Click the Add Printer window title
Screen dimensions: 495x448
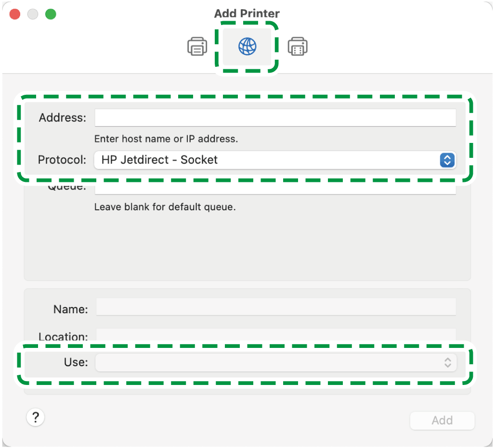pos(247,13)
